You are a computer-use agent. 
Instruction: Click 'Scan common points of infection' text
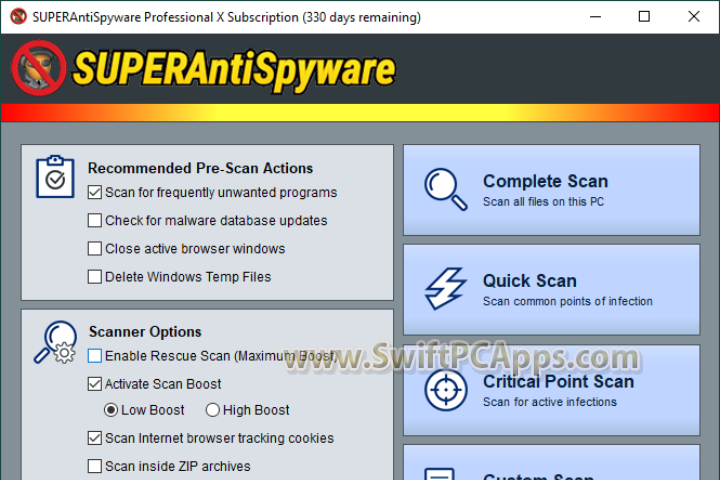point(568,301)
